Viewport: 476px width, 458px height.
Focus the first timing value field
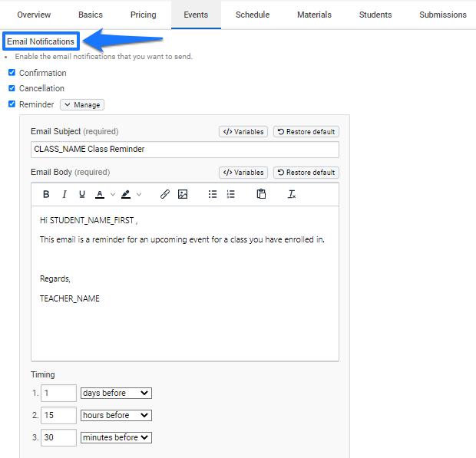[58, 393]
